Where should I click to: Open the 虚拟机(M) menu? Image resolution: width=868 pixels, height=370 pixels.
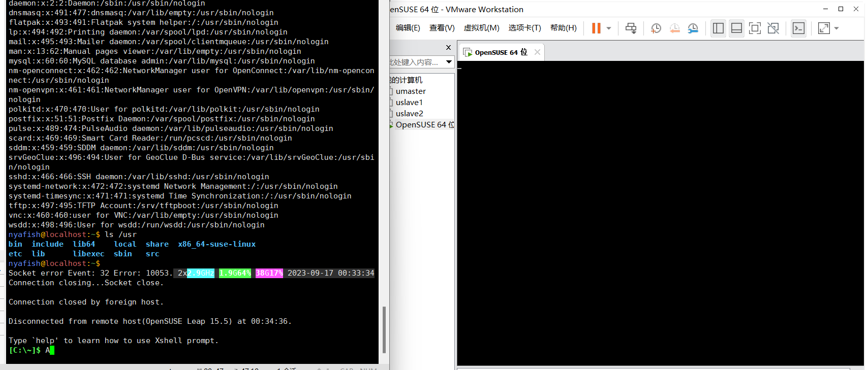pyautogui.click(x=481, y=28)
